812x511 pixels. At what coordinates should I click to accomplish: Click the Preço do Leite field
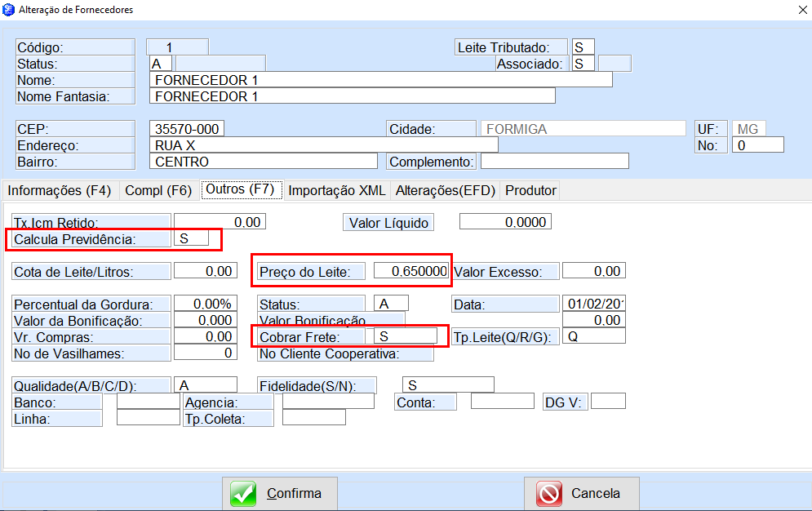[411, 272]
